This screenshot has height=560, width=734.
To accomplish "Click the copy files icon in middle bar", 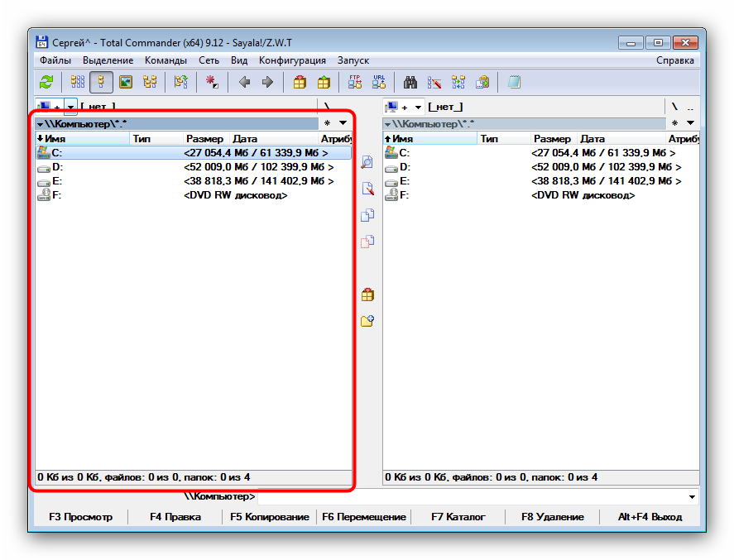I will (x=367, y=215).
